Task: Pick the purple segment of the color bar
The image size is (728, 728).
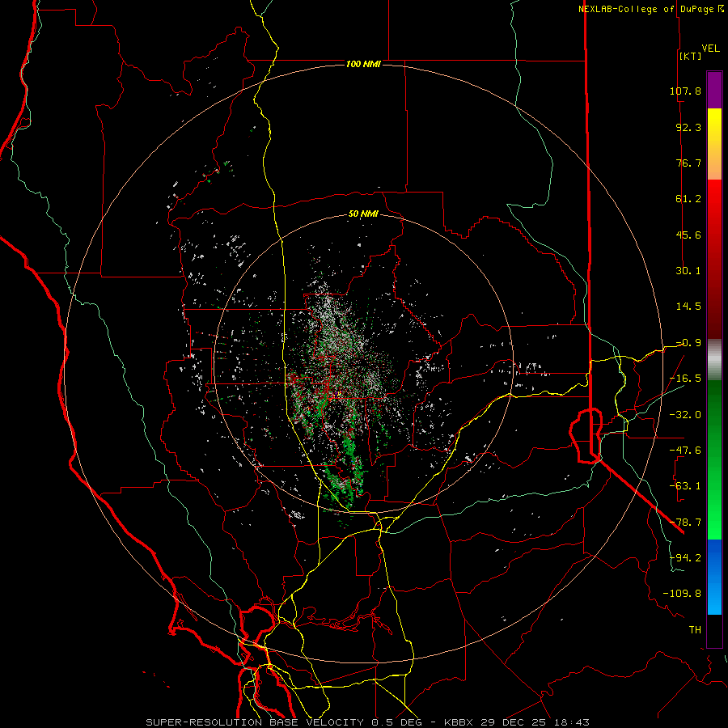Action: [714, 90]
